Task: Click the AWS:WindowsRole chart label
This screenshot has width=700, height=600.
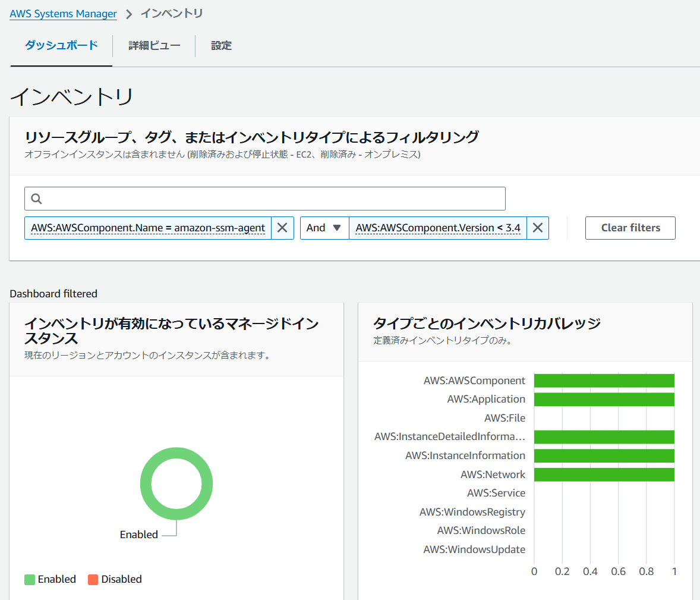Action: [x=481, y=531]
